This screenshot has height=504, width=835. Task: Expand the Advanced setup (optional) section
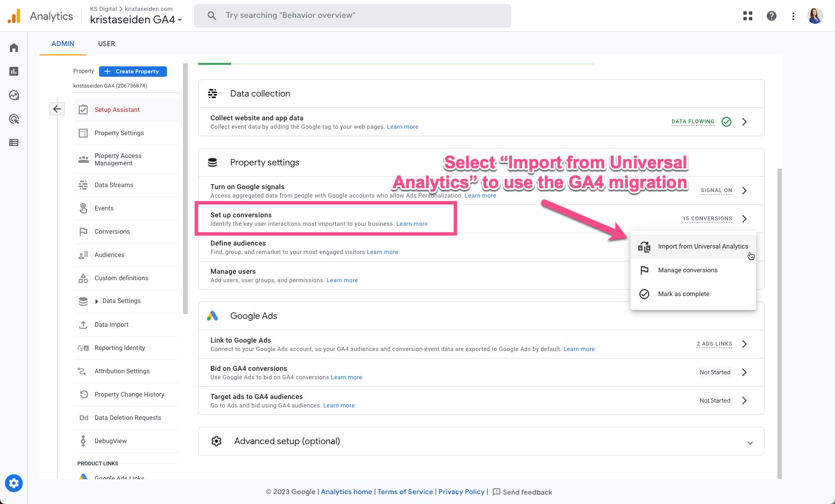click(750, 443)
